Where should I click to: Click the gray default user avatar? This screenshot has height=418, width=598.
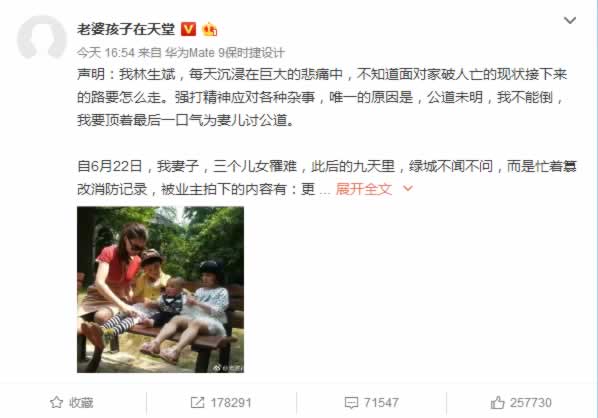click(x=42, y=37)
